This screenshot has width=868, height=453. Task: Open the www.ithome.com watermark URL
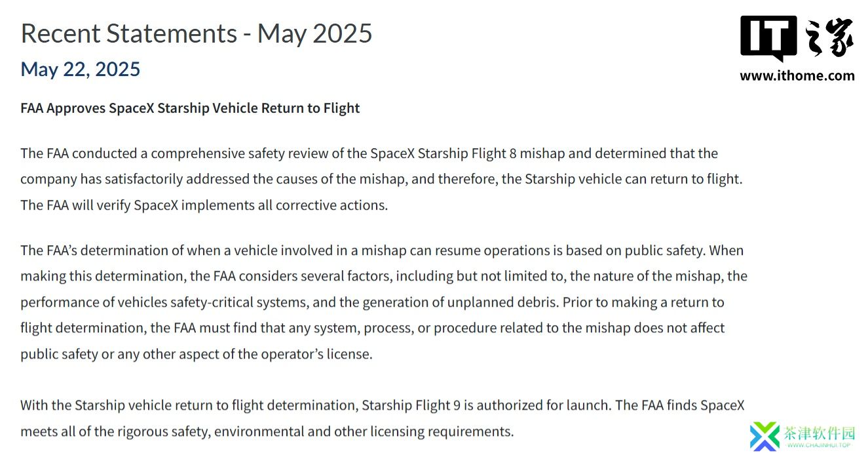coord(797,75)
